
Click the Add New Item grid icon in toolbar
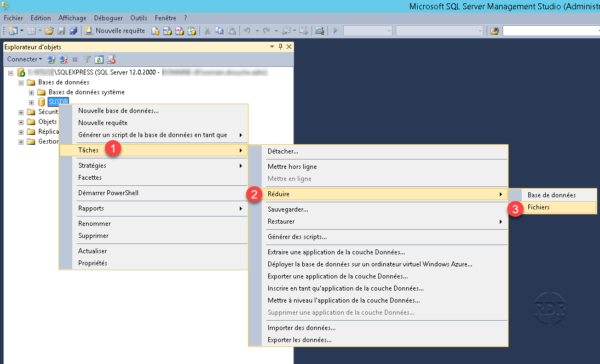coord(31,31)
